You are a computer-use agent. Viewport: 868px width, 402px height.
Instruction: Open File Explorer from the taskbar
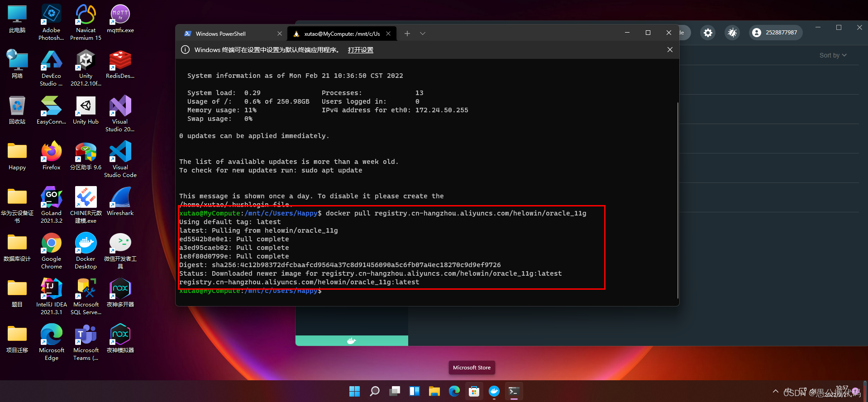[434, 391]
